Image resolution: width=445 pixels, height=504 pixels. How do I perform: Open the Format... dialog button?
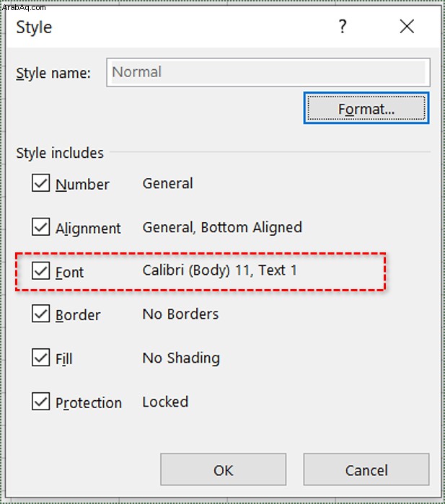[366, 109]
